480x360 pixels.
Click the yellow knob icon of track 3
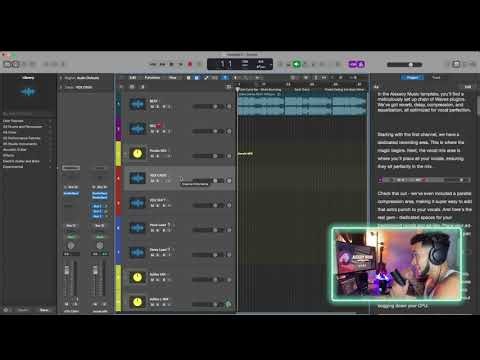pyautogui.click(x=137, y=153)
